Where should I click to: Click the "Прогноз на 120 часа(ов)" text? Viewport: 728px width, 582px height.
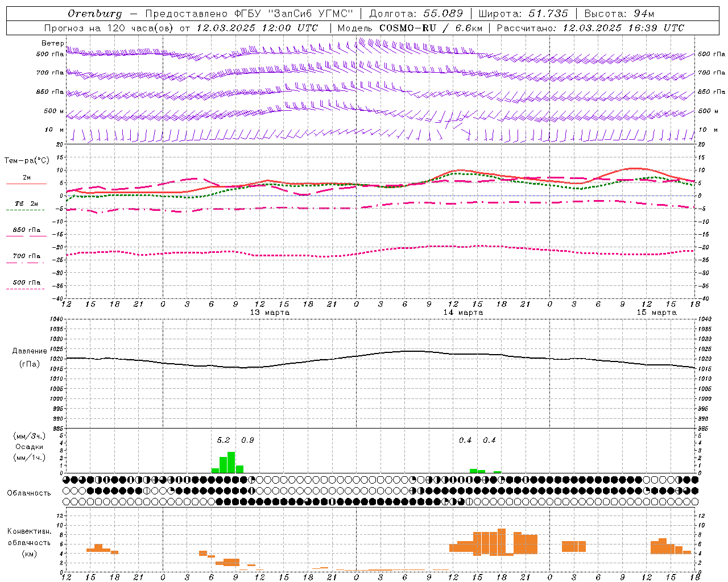pos(109,28)
